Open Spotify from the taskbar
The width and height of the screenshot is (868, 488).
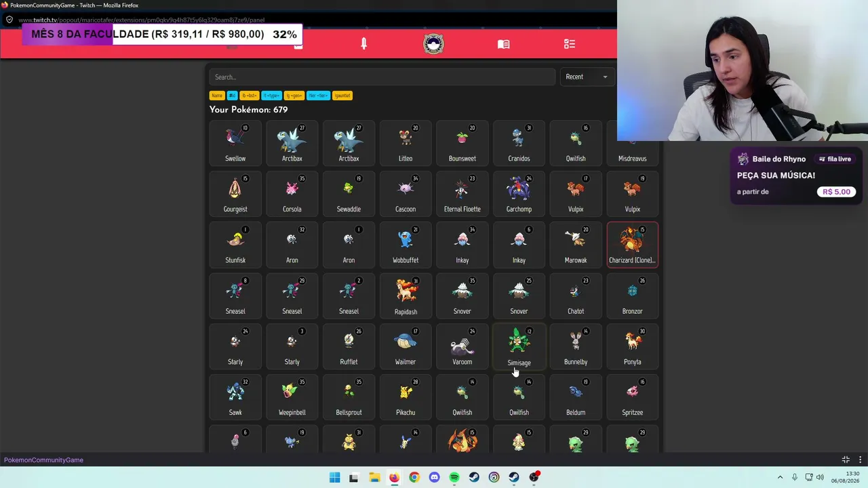point(454,477)
